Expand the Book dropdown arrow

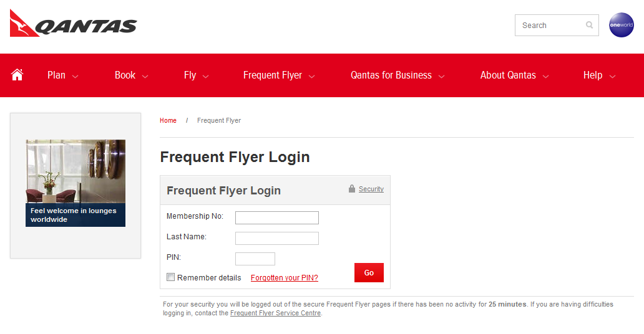pyautogui.click(x=145, y=76)
